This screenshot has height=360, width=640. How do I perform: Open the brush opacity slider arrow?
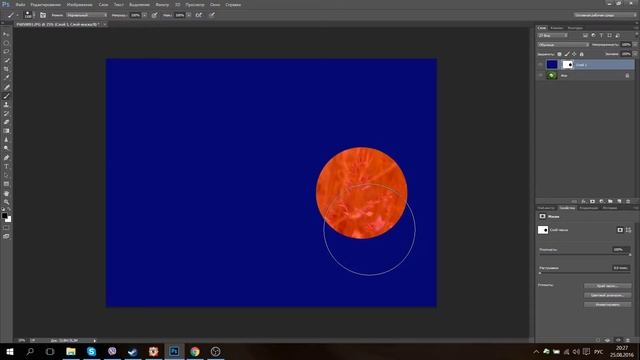click(x=144, y=15)
